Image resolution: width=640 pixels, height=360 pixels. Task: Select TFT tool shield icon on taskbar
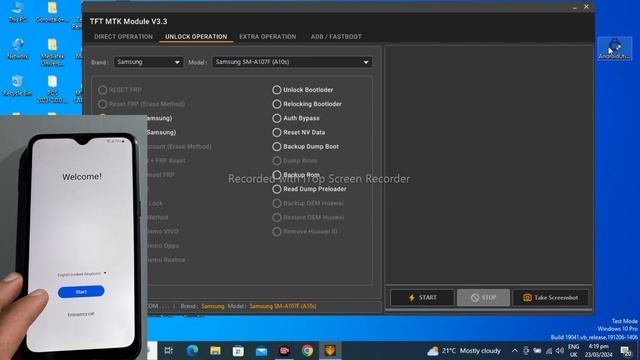pos(330,350)
